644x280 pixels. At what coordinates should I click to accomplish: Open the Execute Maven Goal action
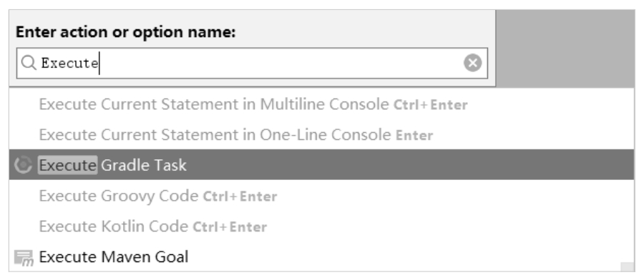click(321, 257)
